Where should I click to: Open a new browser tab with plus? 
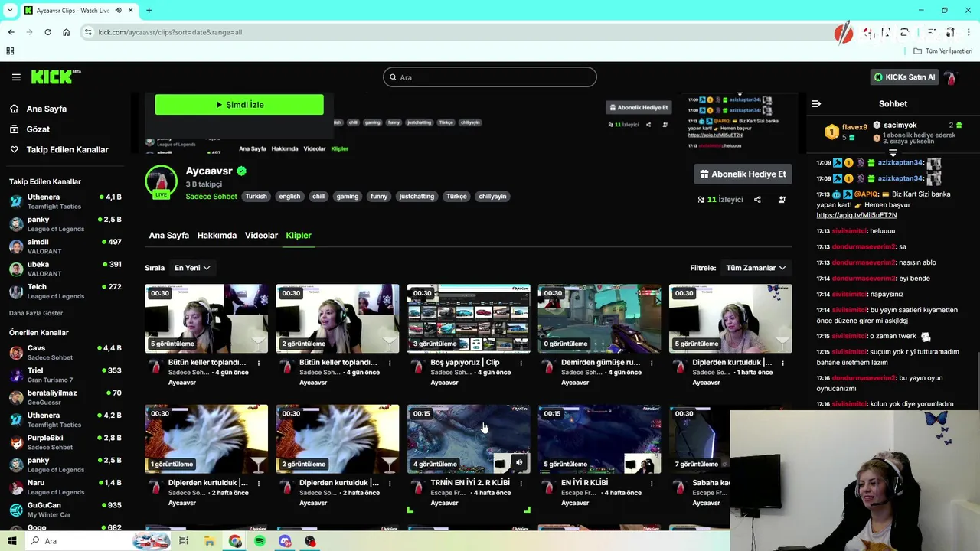149,10
